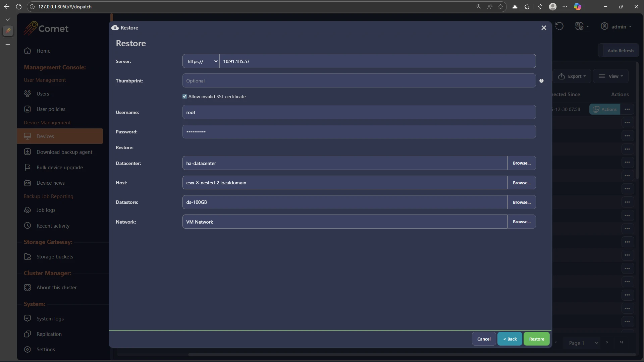Toggle Auto Refresh

[619, 51]
